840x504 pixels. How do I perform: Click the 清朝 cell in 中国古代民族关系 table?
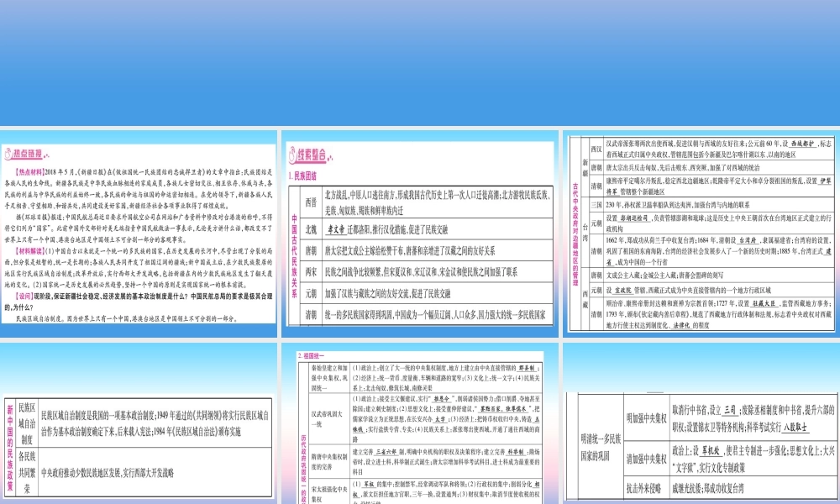point(312,315)
